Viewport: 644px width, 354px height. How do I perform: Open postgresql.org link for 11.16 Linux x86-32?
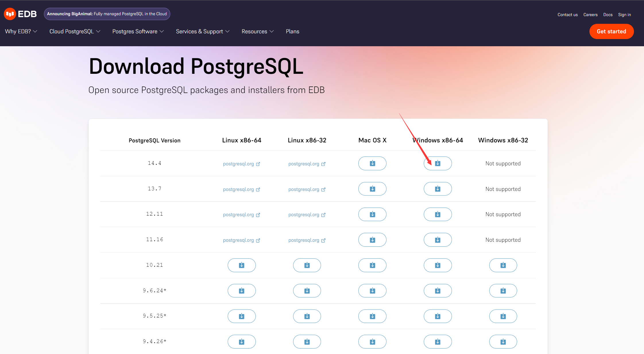point(307,240)
